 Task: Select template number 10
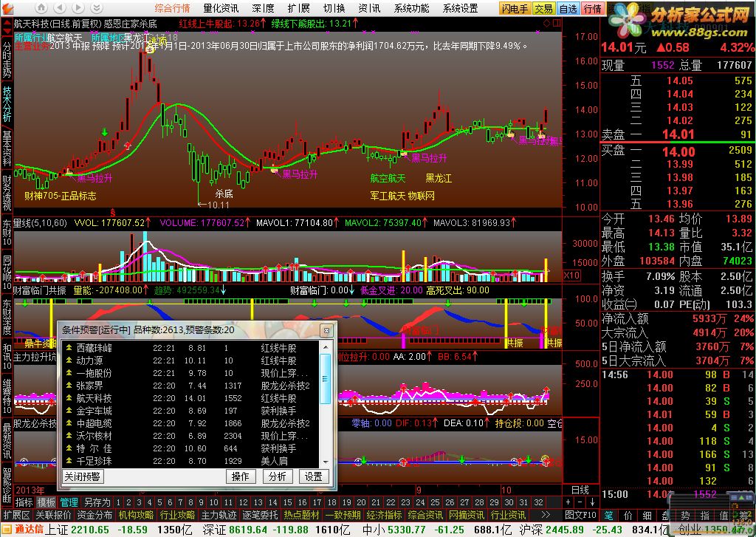click(x=213, y=502)
